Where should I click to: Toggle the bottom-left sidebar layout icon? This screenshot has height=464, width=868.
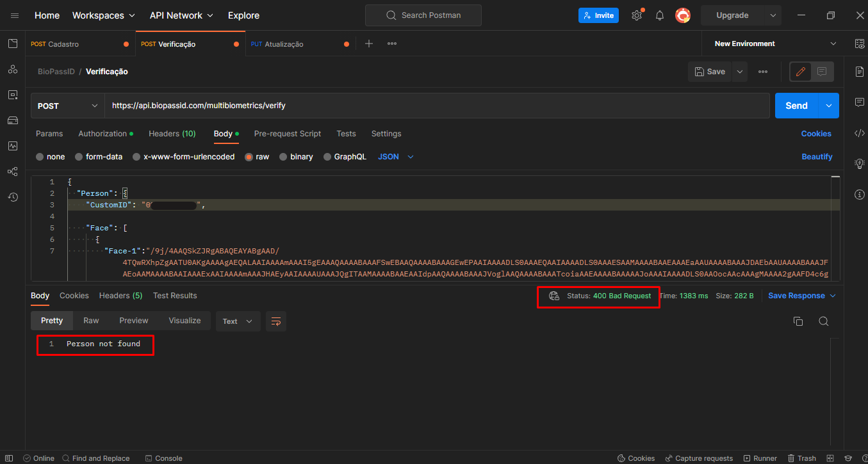click(x=9, y=458)
